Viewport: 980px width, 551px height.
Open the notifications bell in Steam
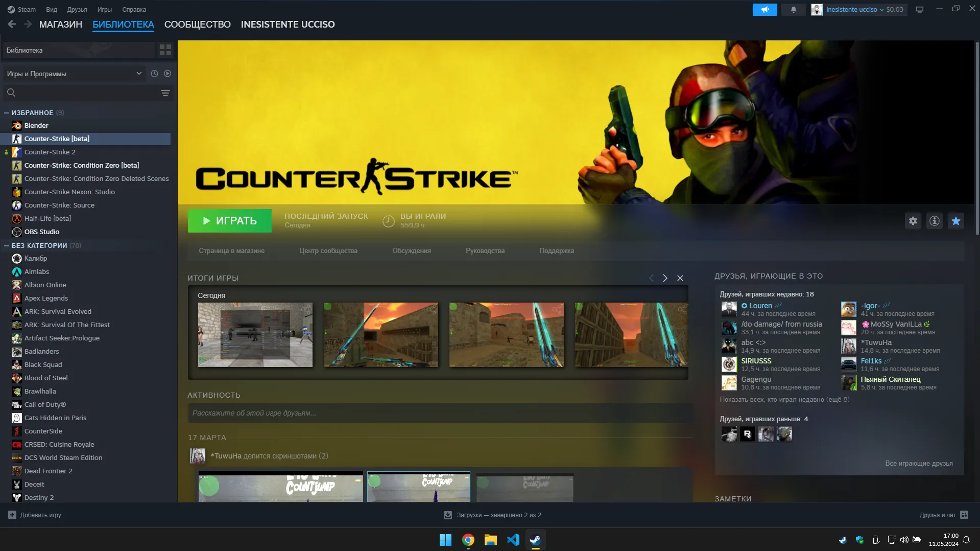coord(793,10)
